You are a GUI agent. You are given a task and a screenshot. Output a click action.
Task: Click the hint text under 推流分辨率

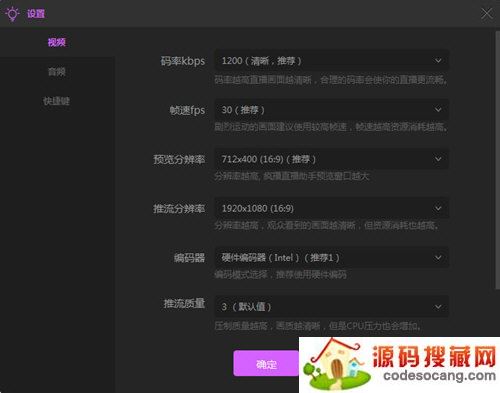(x=327, y=226)
